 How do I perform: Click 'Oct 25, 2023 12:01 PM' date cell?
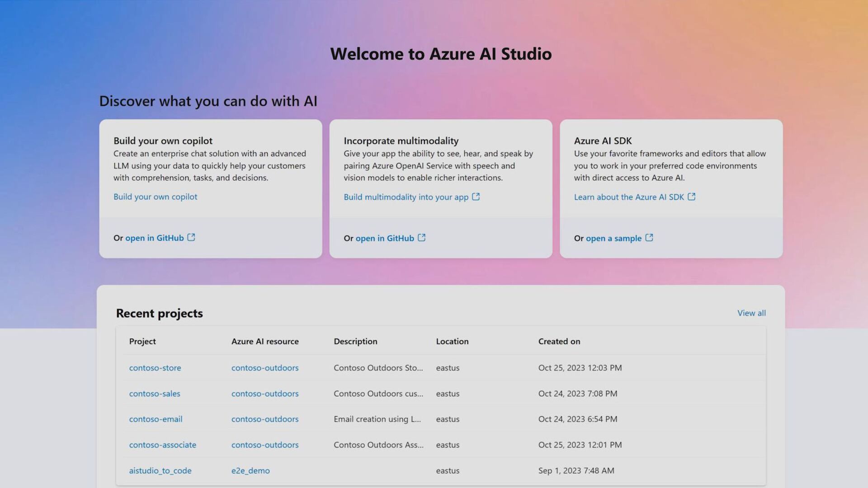(x=580, y=445)
